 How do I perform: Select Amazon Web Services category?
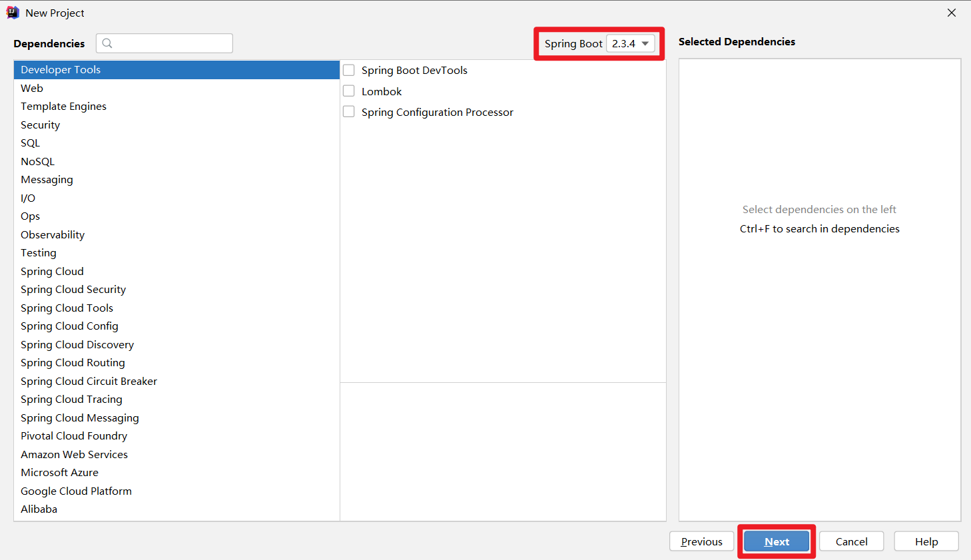176,454
